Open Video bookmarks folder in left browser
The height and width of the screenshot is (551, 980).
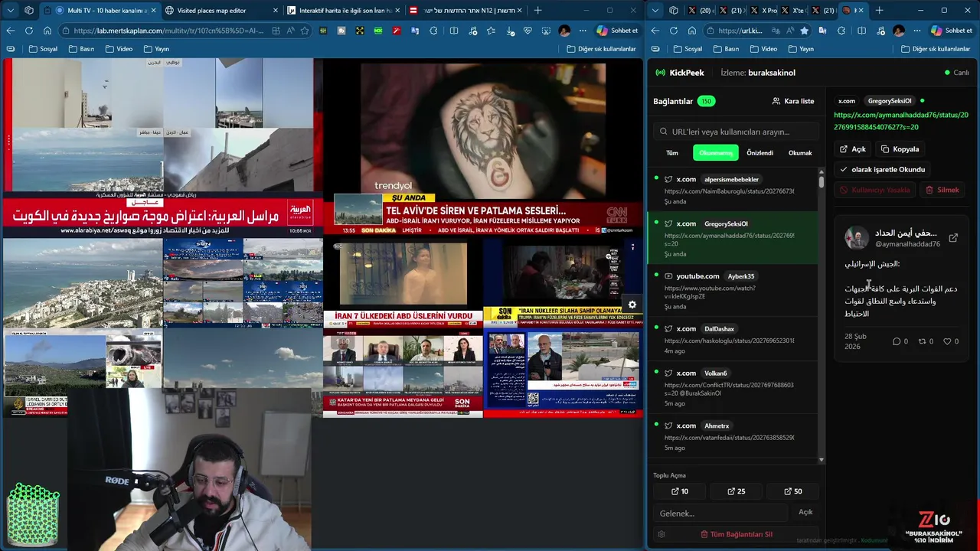coord(118,49)
